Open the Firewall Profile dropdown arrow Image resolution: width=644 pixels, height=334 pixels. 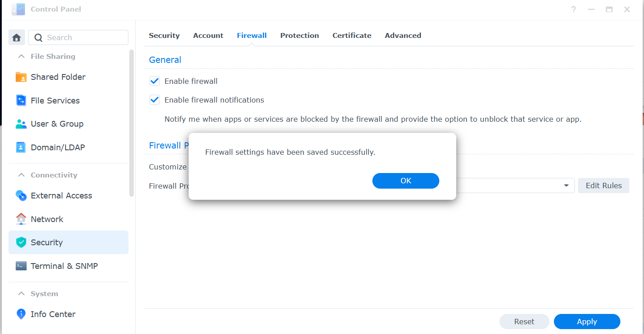pyautogui.click(x=566, y=186)
